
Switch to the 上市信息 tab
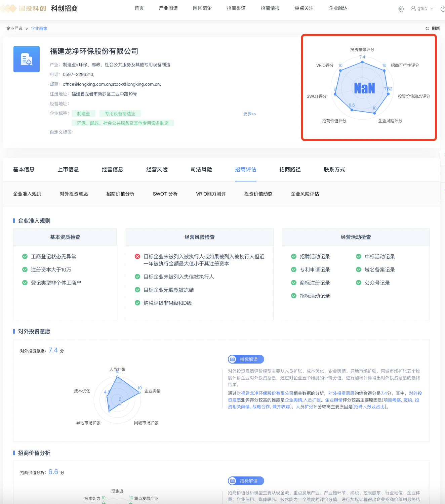tap(68, 170)
